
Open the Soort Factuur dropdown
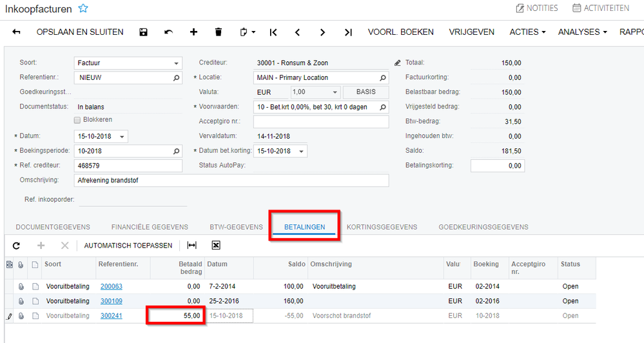[176, 63]
